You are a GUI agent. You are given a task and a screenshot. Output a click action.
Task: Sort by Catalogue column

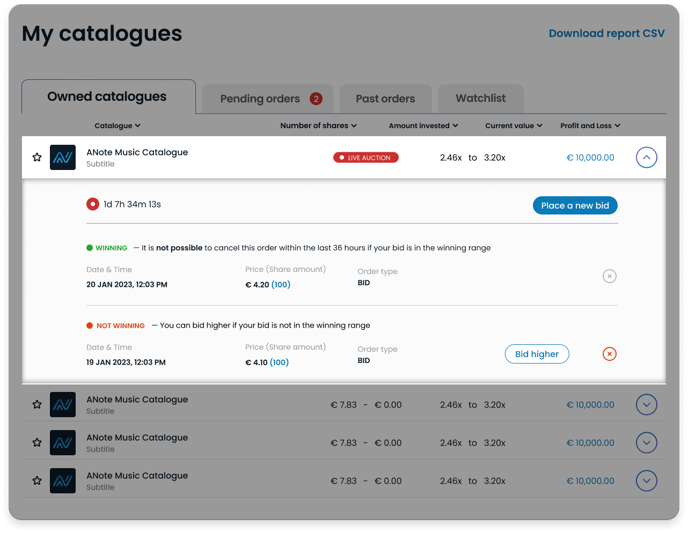tap(118, 126)
